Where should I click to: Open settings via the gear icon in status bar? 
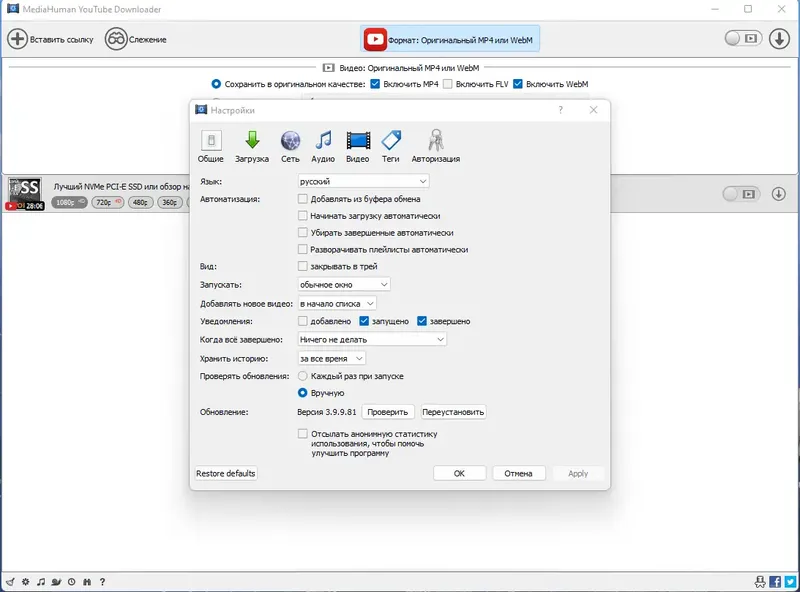(x=26, y=582)
